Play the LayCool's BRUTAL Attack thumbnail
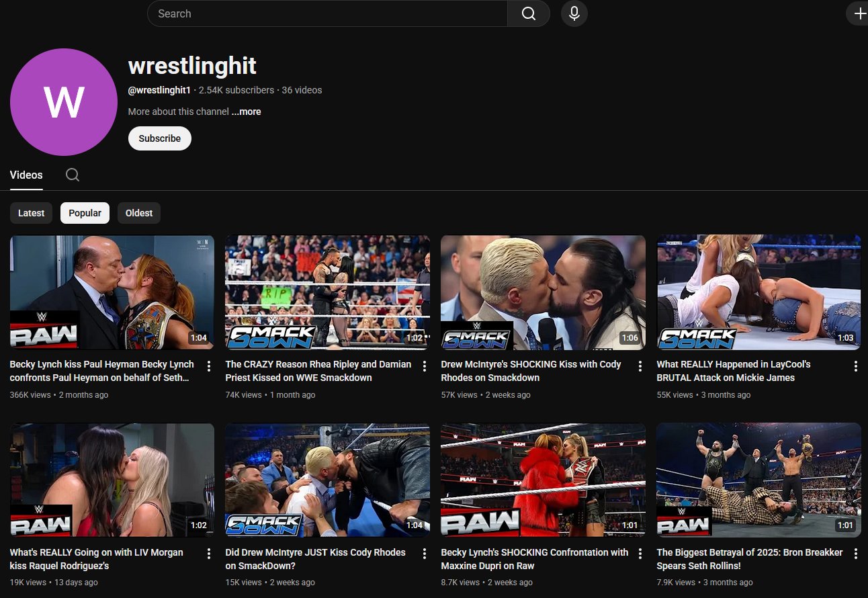Image resolution: width=868 pixels, height=598 pixels. pyautogui.click(x=759, y=292)
